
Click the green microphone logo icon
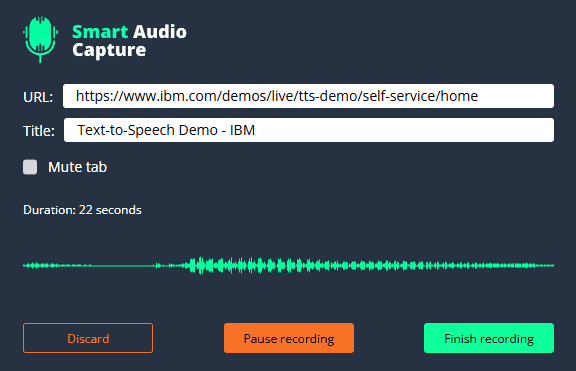tap(40, 39)
